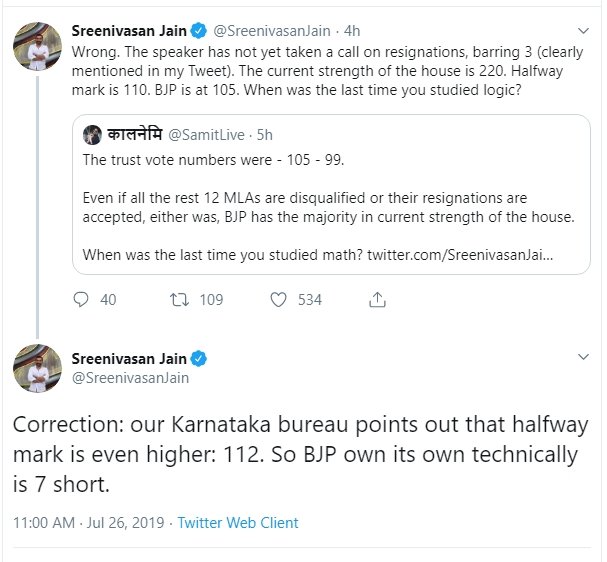The width and height of the screenshot is (607, 562).
Task: Click verified badge beside lower Sreenivasan Jain name
Action: [200, 358]
